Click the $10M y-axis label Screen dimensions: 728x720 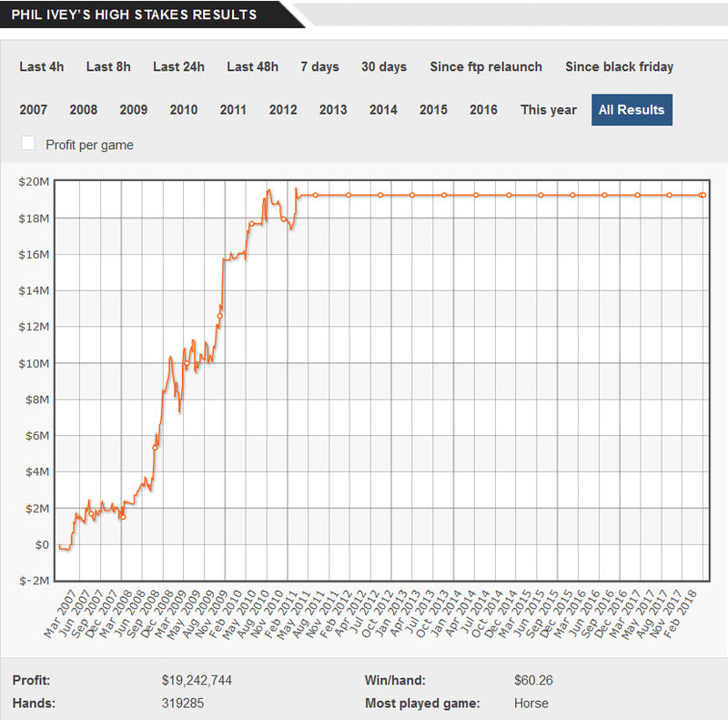click(x=34, y=363)
